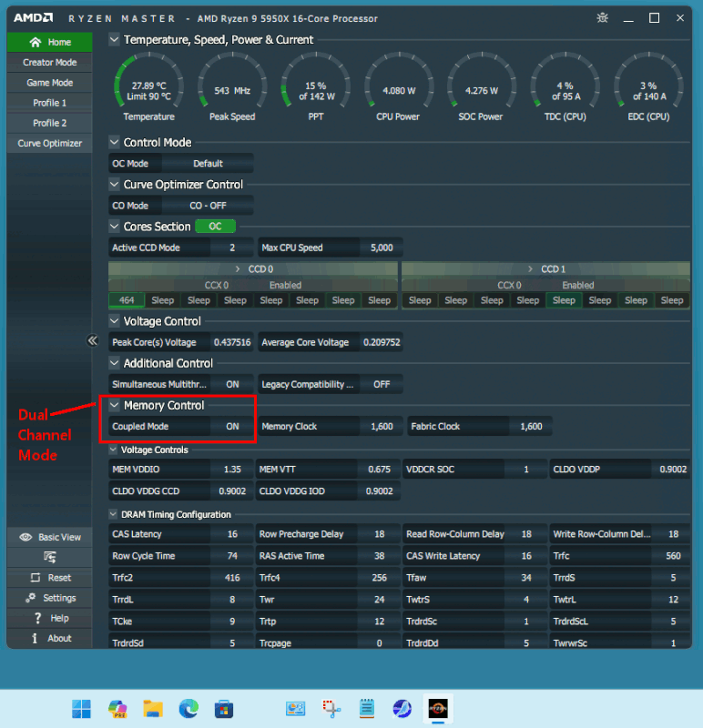Image resolution: width=703 pixels, height=728 pixels.
Task: Collapse Curve Optimizer Control section
Action: point(114,185)
